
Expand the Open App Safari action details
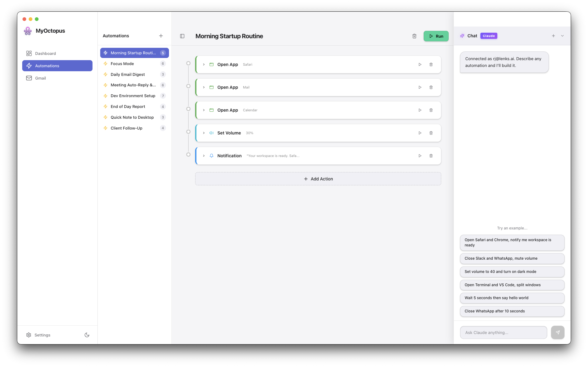(x=204, y=64)
